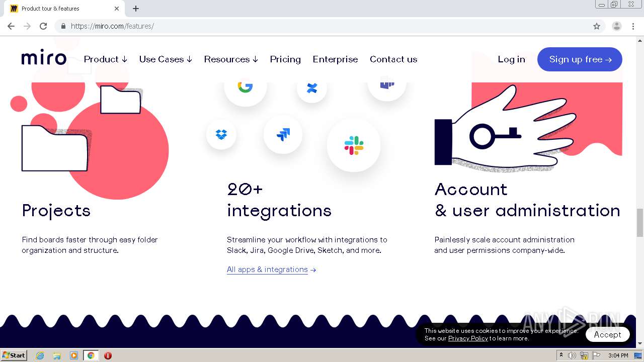Bookmark this page with the star icon
Image resolution: width=644 pixels, height=362 pixels.
(x=597, y=26)
